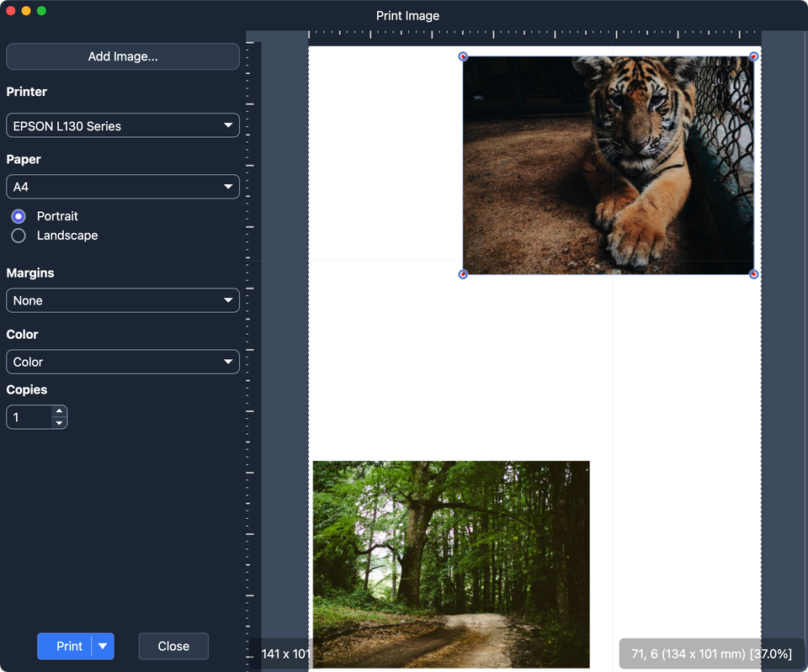Click the Print options dropdown arrow
This screenshot has height=672, width=808.
(103, 646)
